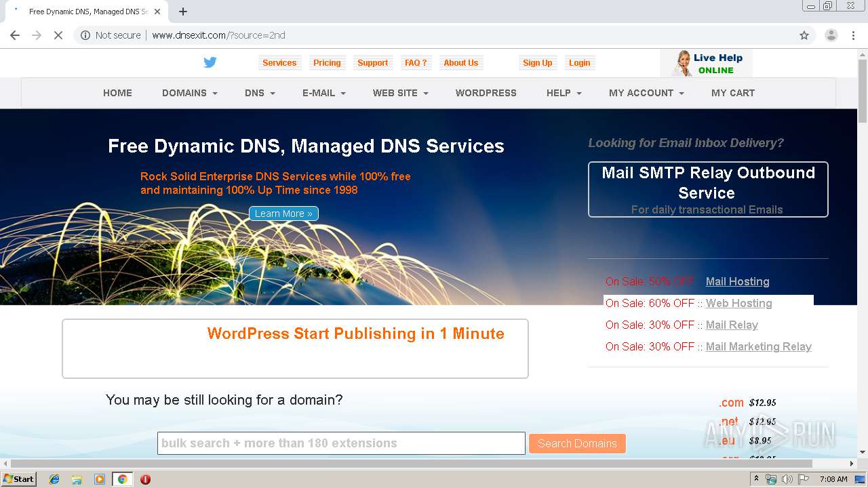Click the browser forward arrow

coord(37,35)
